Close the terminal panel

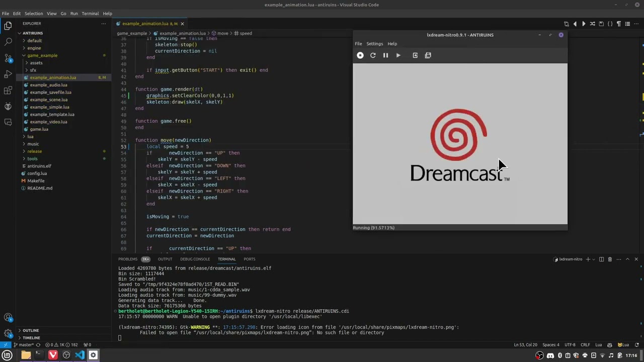636,259
